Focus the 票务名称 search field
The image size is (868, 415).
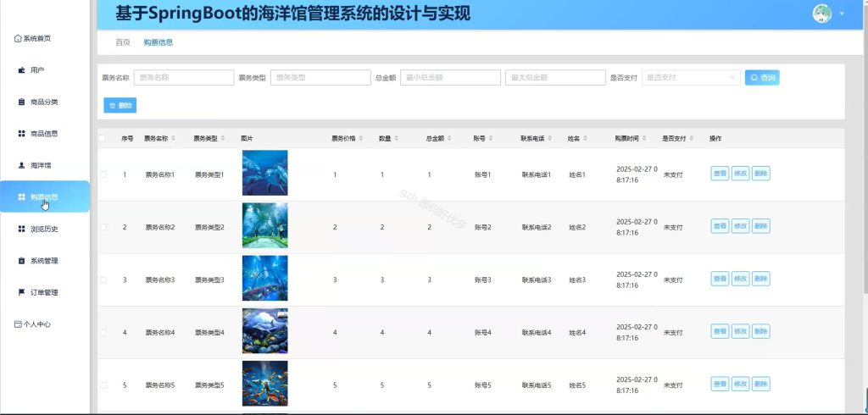point(184,77)
